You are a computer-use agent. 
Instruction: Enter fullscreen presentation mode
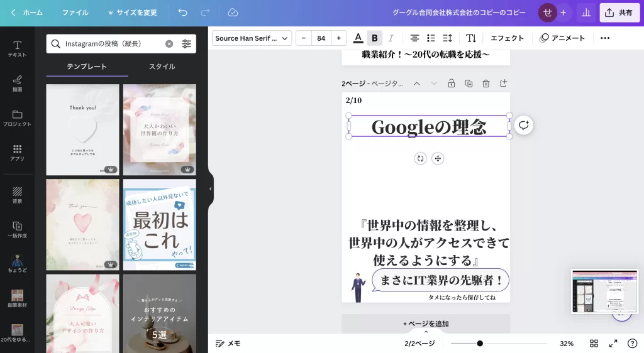[613, 344]
